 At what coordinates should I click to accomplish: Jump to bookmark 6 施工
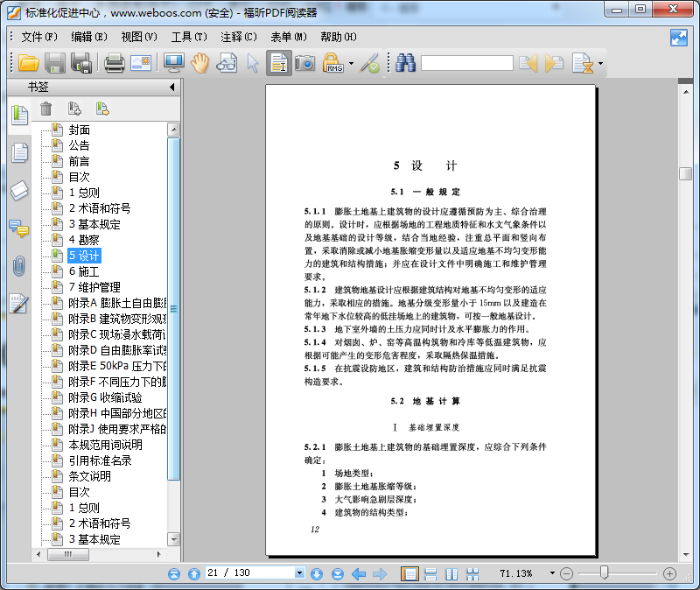[x=84, y=271]
